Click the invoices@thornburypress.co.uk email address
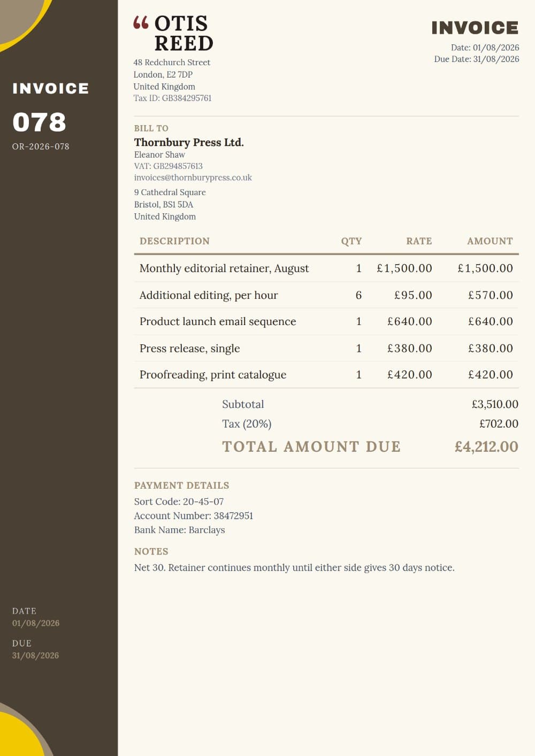Image resolution: width=535 pixels, height=756 pixels. point(193,178)
